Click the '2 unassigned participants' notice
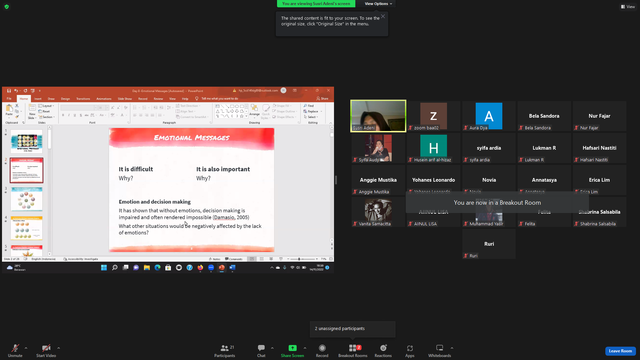The width and height of the screenshot is (640, 360). coord(353,329)
